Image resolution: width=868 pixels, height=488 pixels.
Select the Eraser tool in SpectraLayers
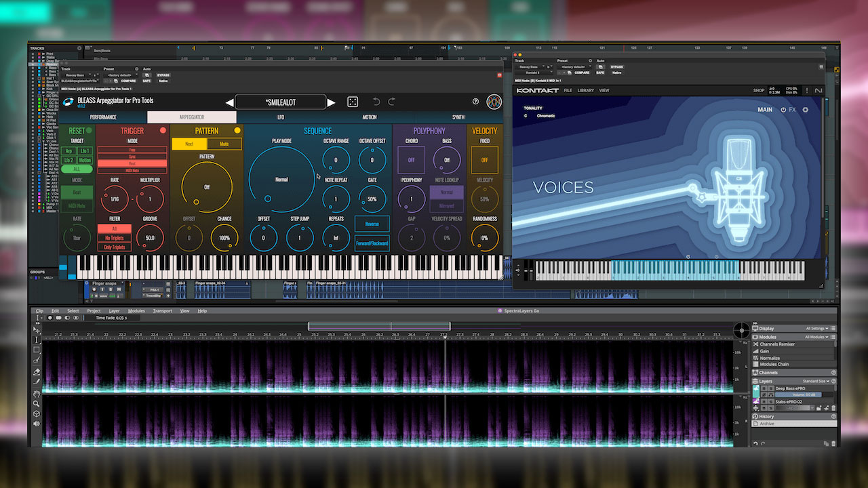coord(37,371)
